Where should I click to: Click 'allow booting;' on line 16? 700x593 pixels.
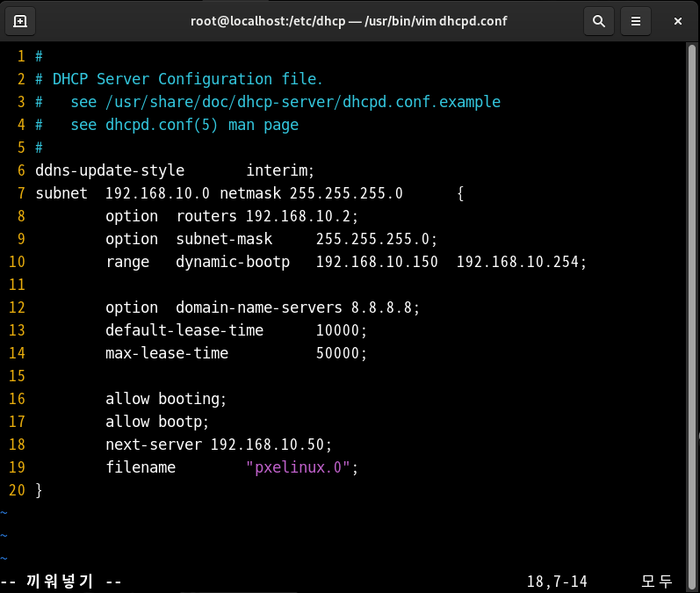pyautogui.click(x=166, y=399)
